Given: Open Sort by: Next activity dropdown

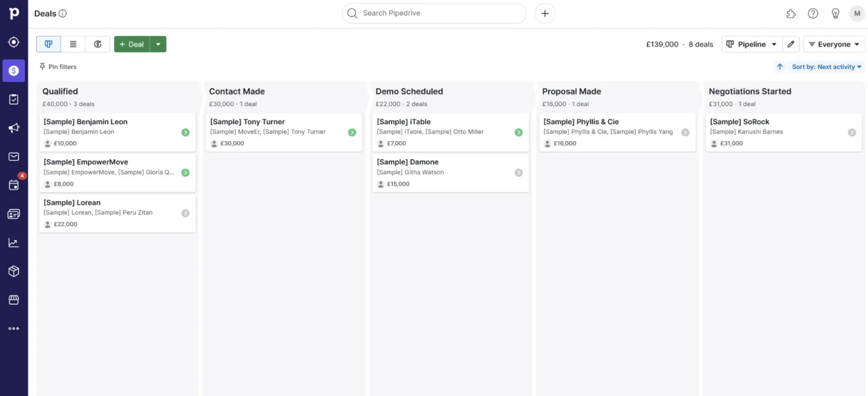Looking at the screenshot, I should pos(827,67).
